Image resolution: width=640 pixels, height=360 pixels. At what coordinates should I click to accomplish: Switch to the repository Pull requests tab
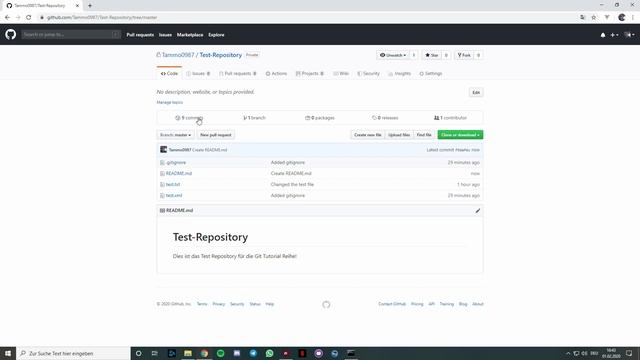point(238,73)
